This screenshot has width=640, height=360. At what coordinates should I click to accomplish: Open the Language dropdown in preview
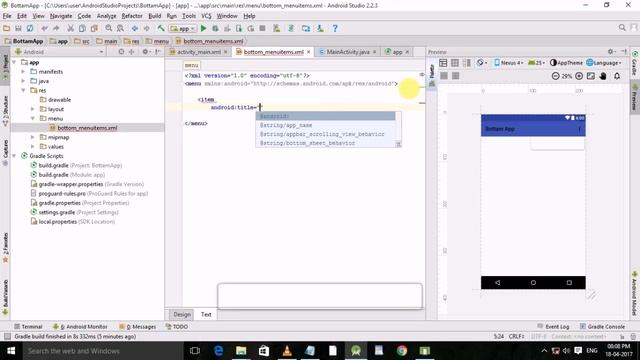[x=604, y=63]
